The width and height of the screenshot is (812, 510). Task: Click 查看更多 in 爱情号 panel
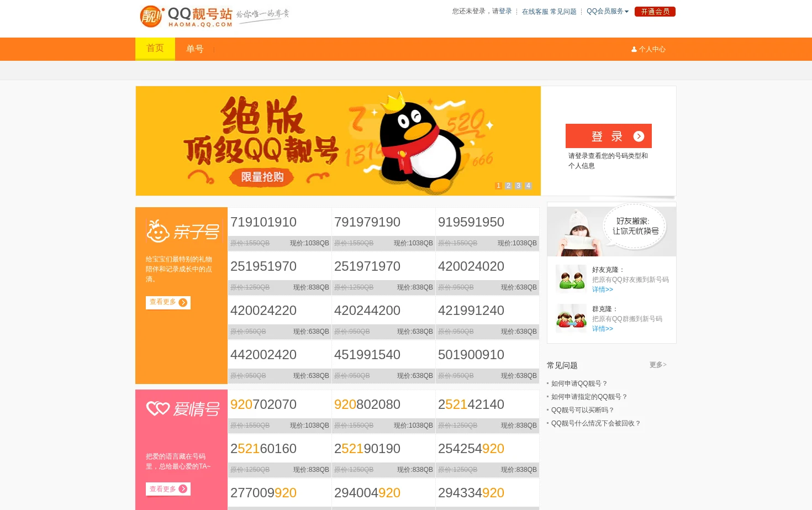[x=168, y=489]
